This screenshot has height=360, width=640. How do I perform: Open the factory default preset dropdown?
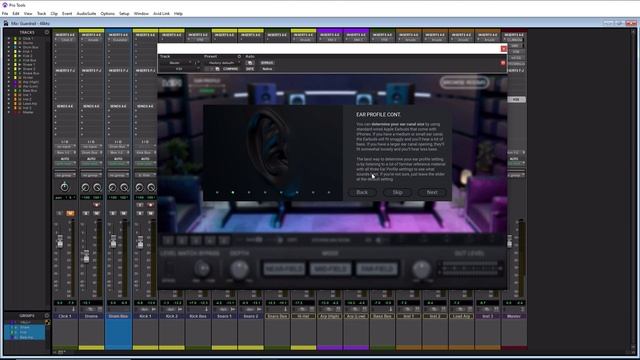click(x=221, y=63)
